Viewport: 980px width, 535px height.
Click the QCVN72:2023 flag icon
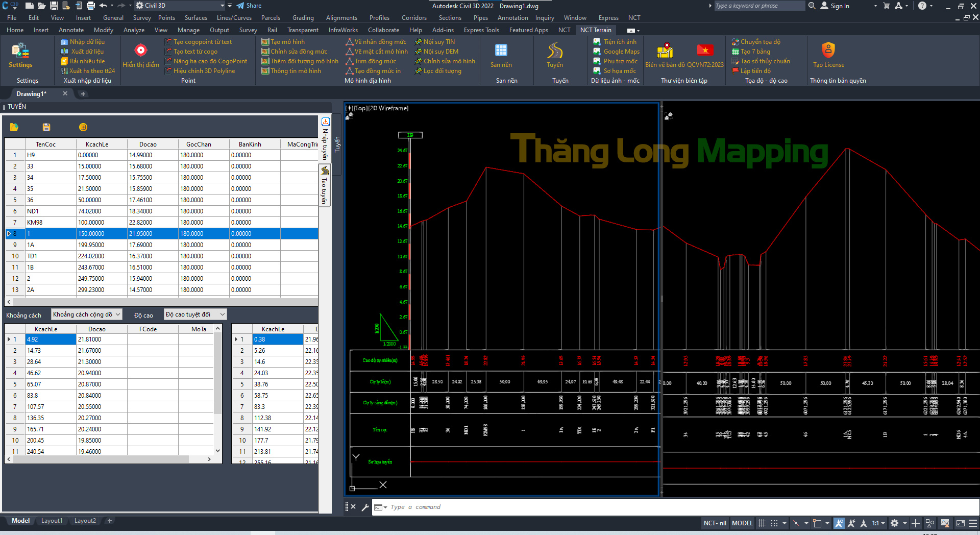pos(705,51)
